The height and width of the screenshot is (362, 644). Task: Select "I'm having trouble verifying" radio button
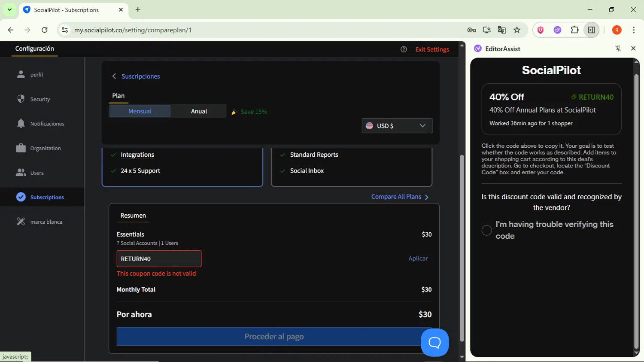(486, 230)
